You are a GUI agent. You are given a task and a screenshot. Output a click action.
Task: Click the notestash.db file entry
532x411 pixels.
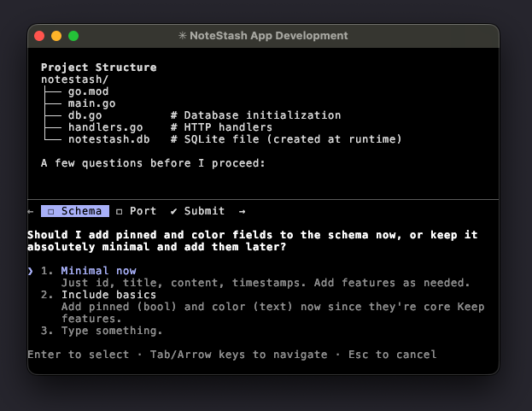[108, 139]
